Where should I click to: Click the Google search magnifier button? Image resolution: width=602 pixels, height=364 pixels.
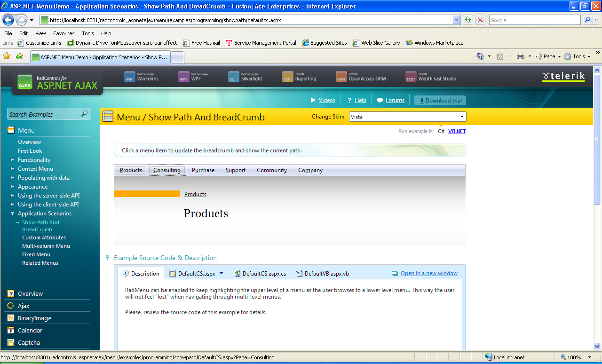coord(587,20)
